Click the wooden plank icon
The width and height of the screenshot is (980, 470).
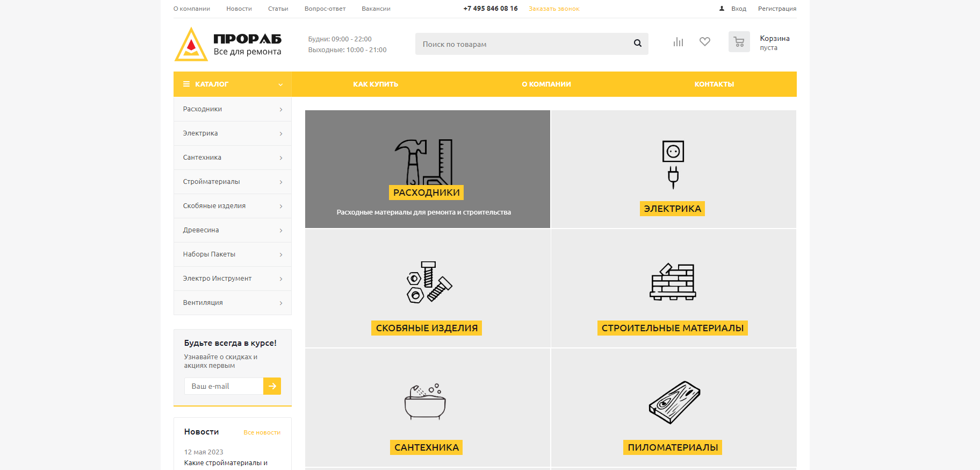674,402
